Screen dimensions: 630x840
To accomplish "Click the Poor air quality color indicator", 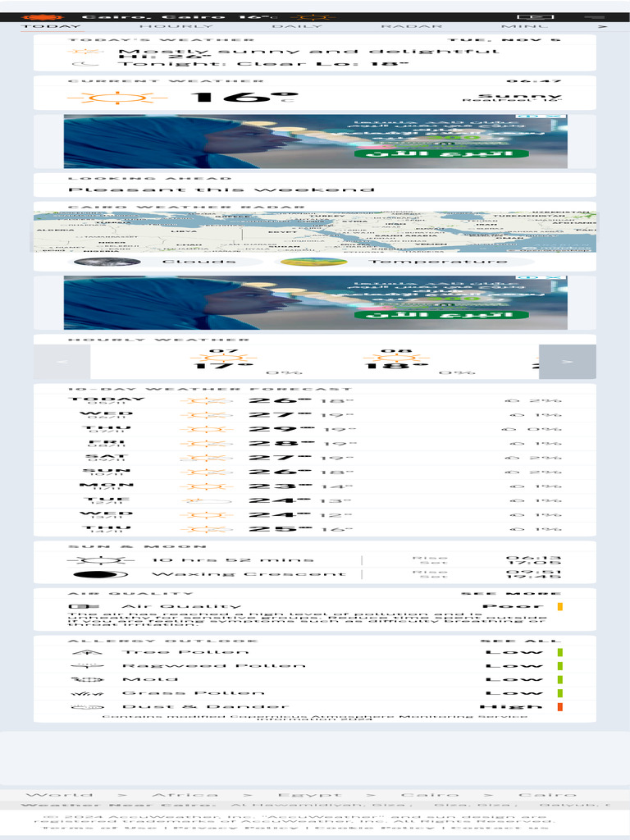I will tap(559, 607).
